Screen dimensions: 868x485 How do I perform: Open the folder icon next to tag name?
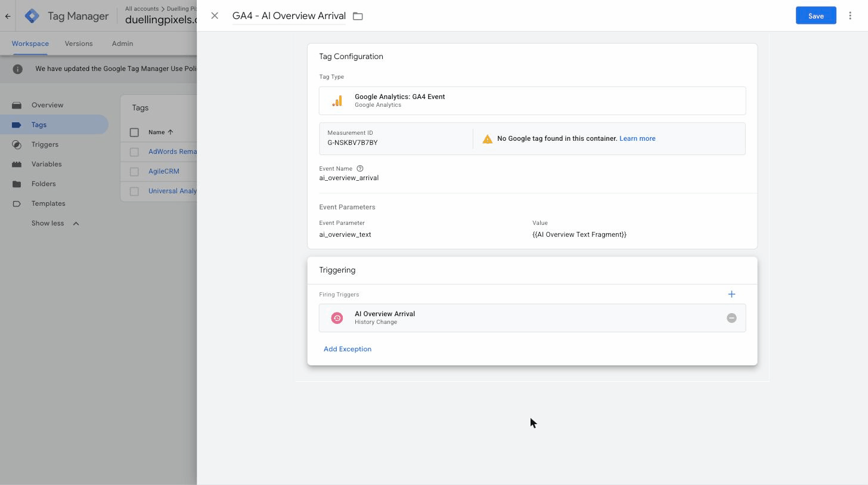coord(358,16)
